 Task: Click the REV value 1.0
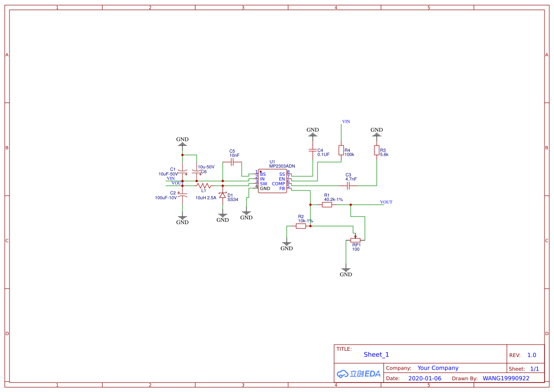coord(532,355)
